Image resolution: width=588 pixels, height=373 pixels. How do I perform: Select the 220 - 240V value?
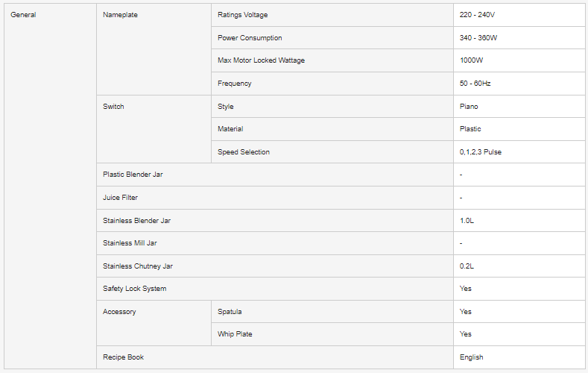(477, 15)
